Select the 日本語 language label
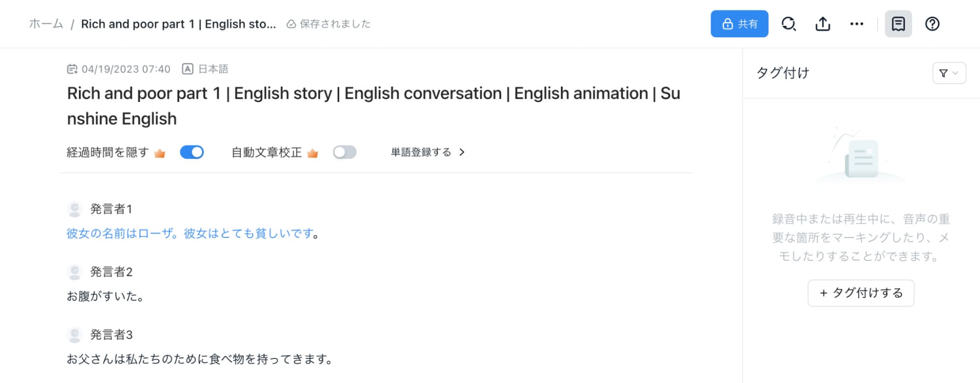Screen dimensions: 980x383 pyautogui.click(x=213, y=69)
